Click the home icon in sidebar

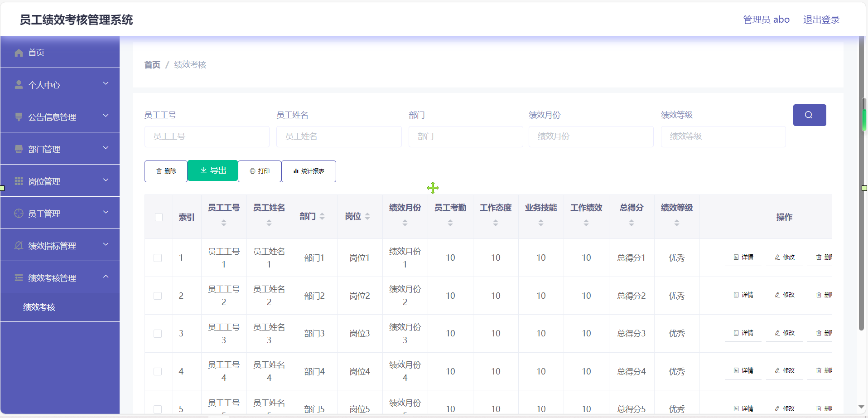[19, 53]
